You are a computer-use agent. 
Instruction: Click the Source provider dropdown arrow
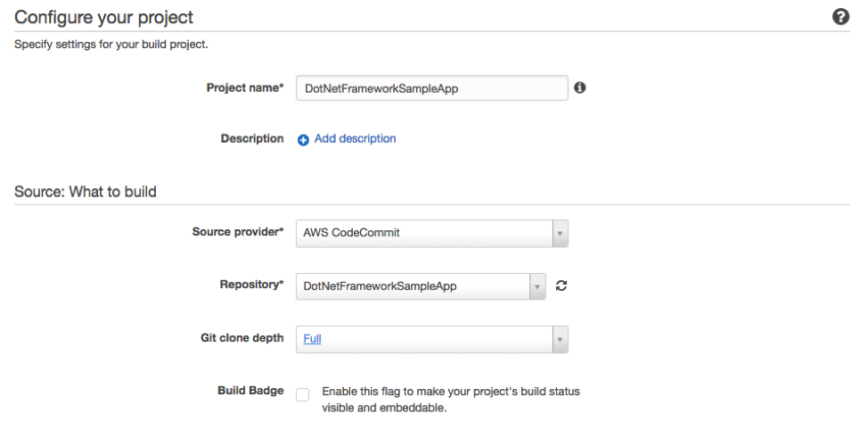560,233
